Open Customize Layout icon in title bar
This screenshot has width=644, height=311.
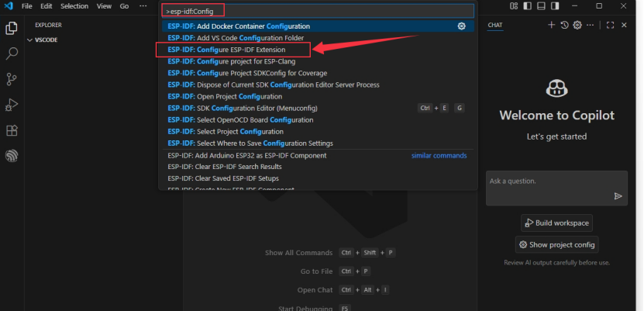514,5
